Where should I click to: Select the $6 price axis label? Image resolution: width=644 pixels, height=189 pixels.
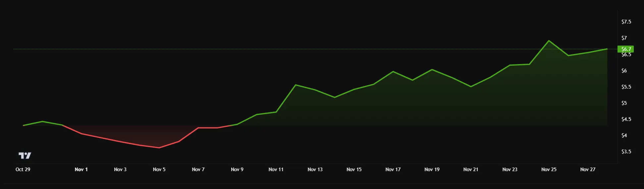pos(624,71)
